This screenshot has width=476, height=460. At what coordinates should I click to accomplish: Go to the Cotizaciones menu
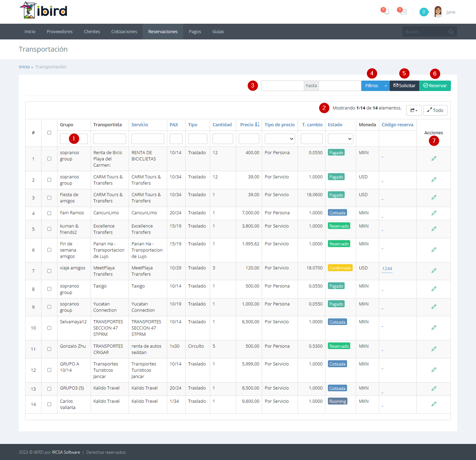pos(124,32)
